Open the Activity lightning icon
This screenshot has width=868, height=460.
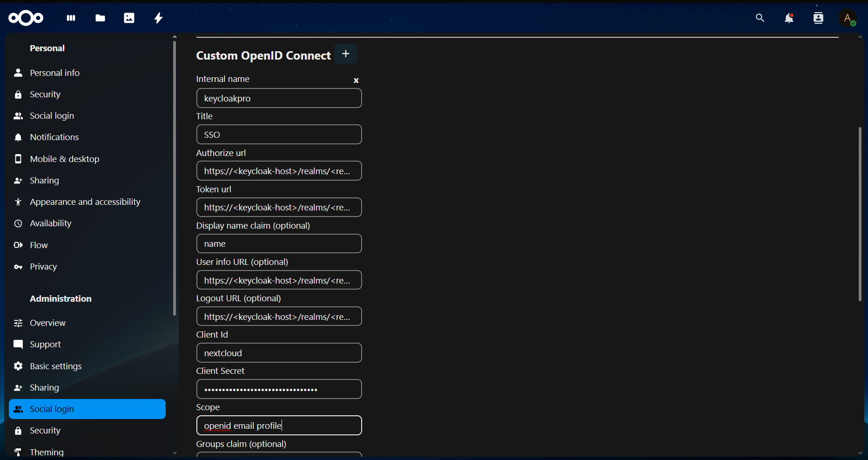click(159, 18)
